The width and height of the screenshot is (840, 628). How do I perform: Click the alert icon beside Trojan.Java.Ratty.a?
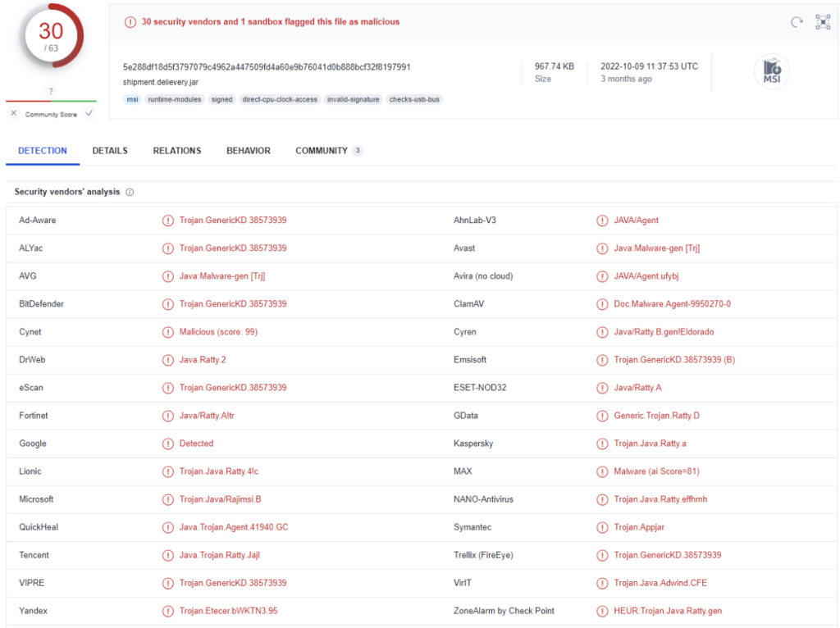pos(602,444)
